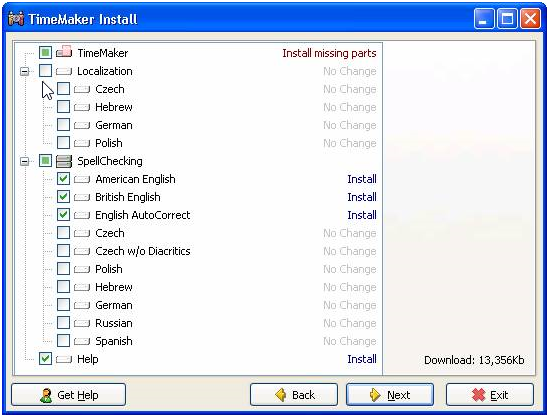Viewport: 549px width, 419px height.
Task: Select the American English tree label
Action: pos(135,179)
